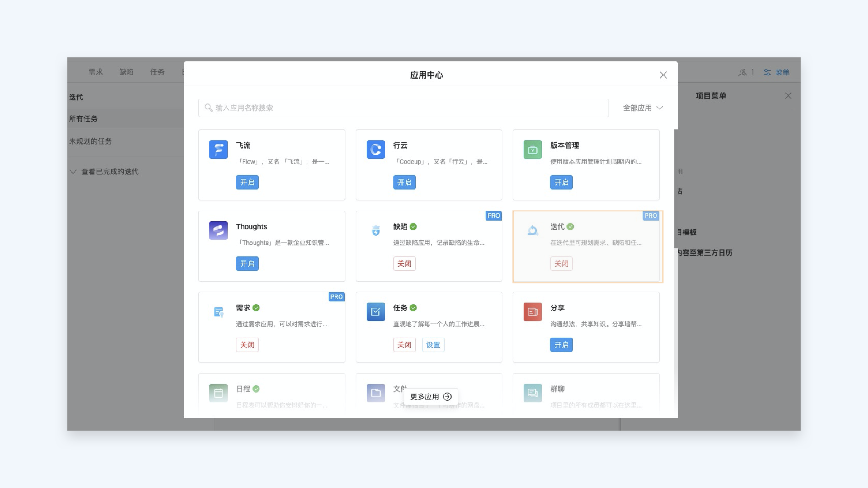This screenshot has height=488, width=868.
Task: Click the 项目菜单 panel heading
Action: [x=711, y=95]
